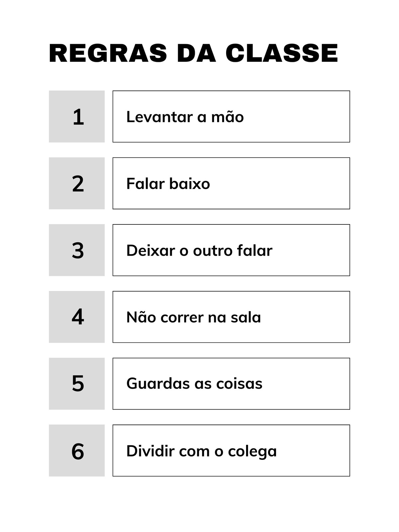
Task: Click the word CLASSE in heading
Action: click(x=282, y=53)
